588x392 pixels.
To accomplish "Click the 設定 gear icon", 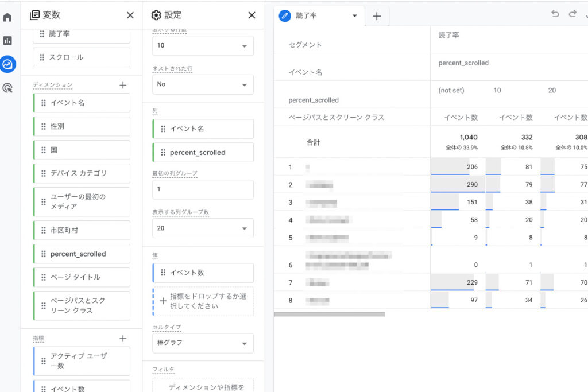I will tap(156, 15).
